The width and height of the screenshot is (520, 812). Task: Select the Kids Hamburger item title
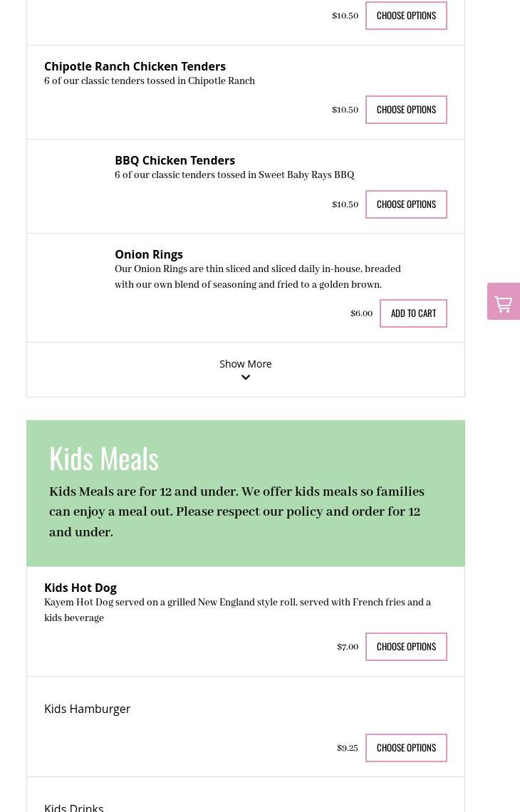87,709
